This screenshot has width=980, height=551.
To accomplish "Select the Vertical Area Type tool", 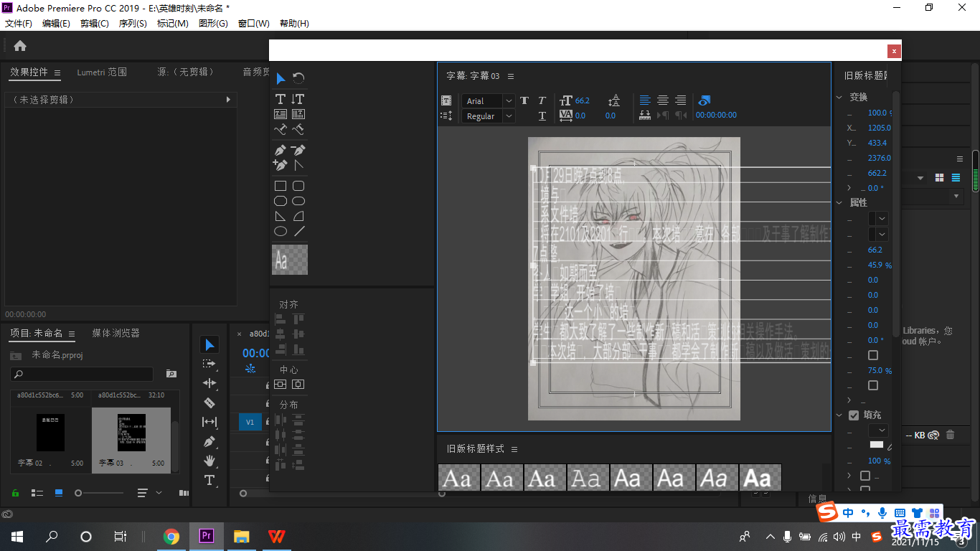I will click(298, 114).
